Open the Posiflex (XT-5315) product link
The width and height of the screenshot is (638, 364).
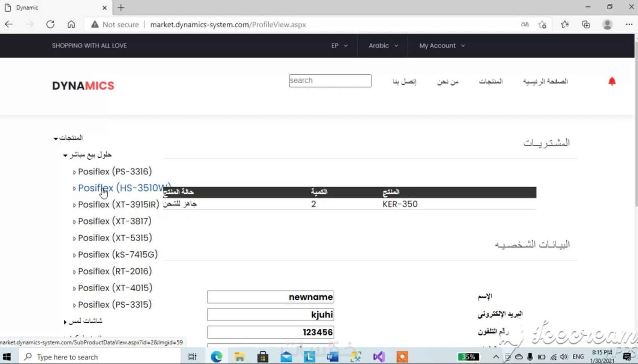pyautogui.click(x=115, y=238)
